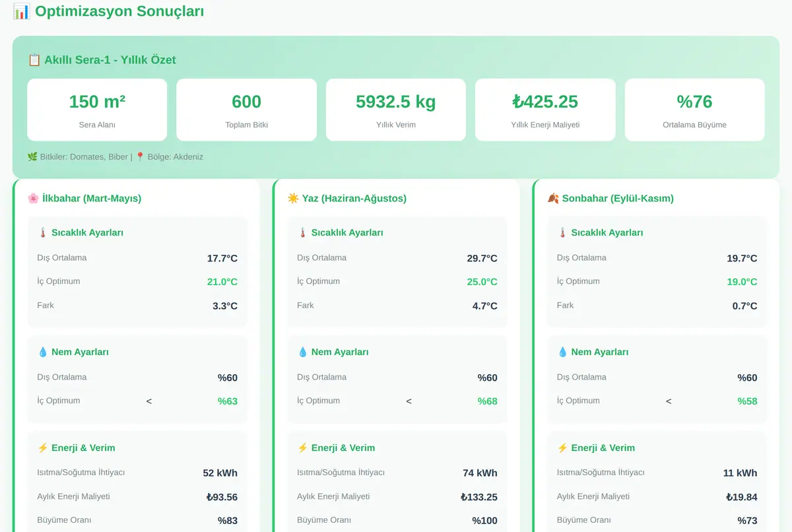Click the seedling icon before Bitkiler

point(32,157)
